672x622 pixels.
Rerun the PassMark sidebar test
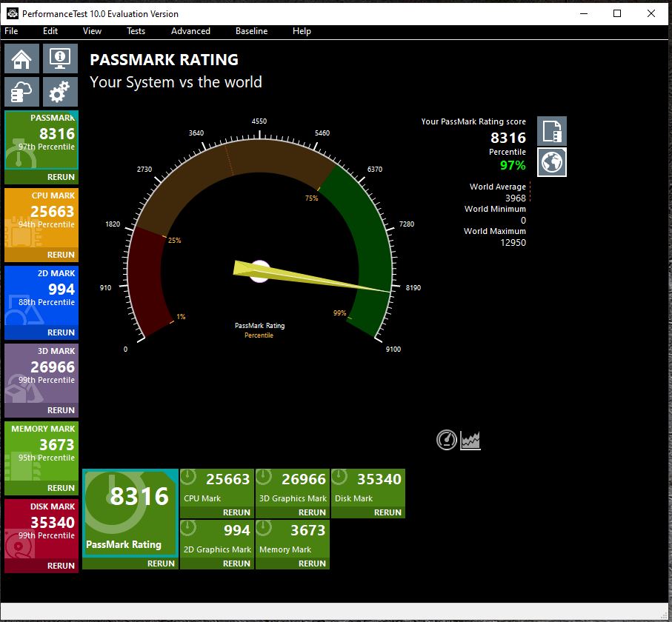pyautogui.click(x=61, y=177)
